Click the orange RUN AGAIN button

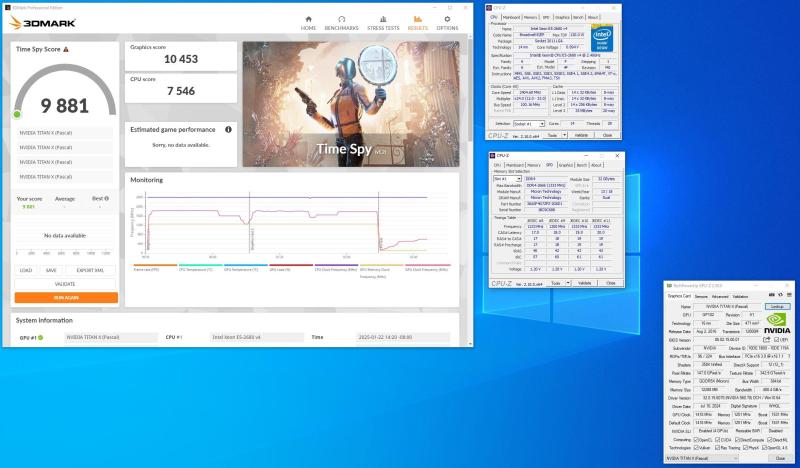[66, 297]
